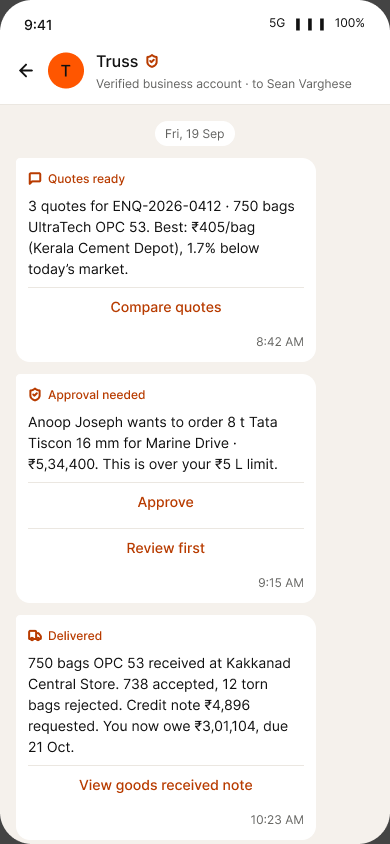390x844 pixels.
Task: Choose Review first
Action: tap(166, 548)
